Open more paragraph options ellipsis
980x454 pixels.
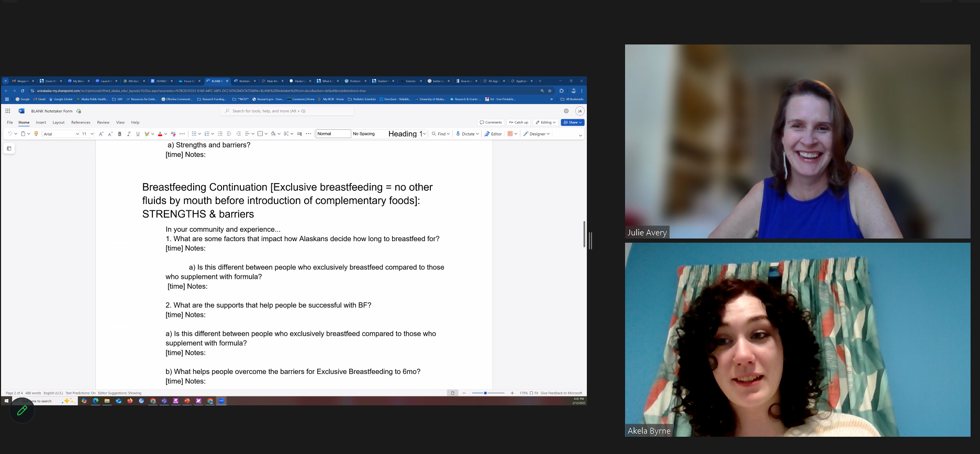coord(308,134)
